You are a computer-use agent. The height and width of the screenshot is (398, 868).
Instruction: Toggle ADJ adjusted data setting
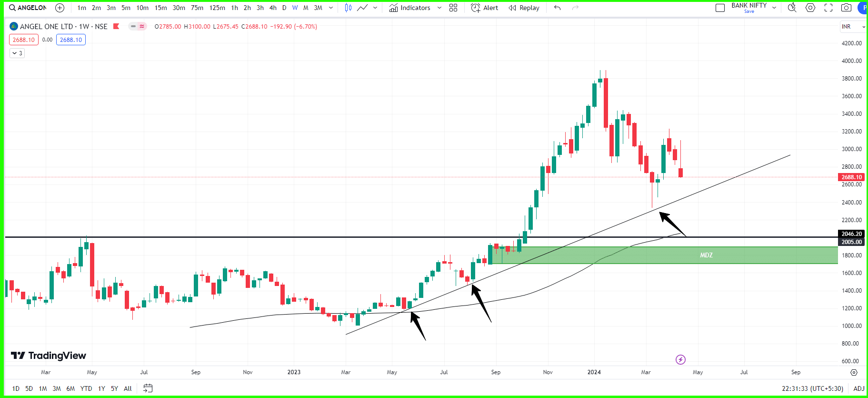pyautogui.click(x=858, y=388)
